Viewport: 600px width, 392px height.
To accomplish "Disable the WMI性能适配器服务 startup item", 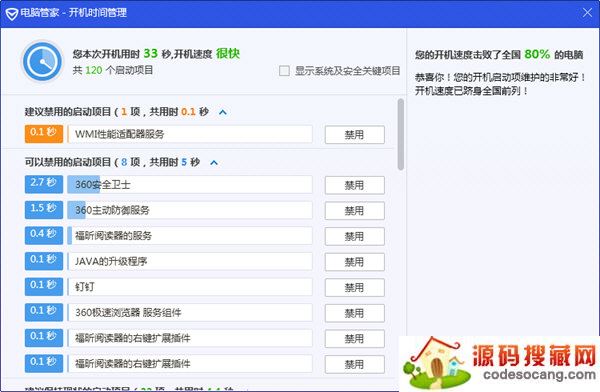I will pyautogui.click(x=355, y=135).
